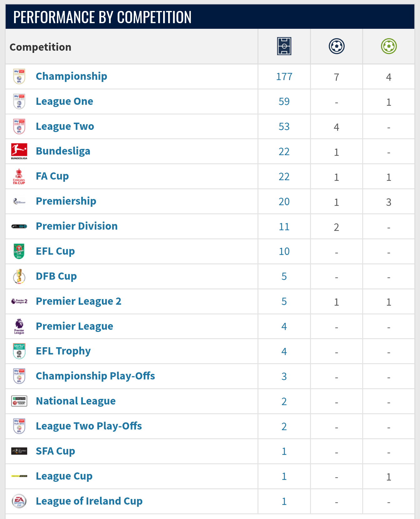
Task: Click the Bundesliga logo icon
Action: click(x=19, y=151)
